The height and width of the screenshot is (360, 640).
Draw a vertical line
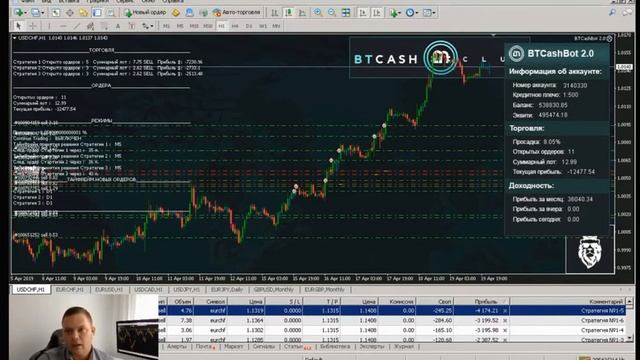49,26
